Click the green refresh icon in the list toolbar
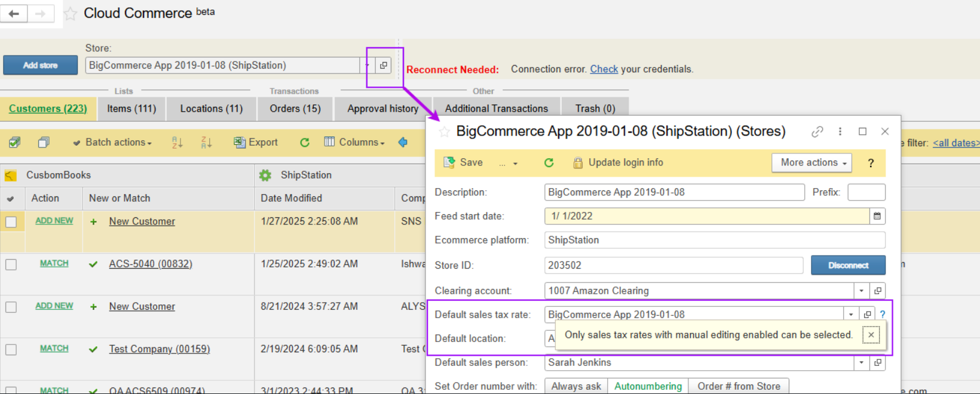980x394 pixels. (305, 143)
